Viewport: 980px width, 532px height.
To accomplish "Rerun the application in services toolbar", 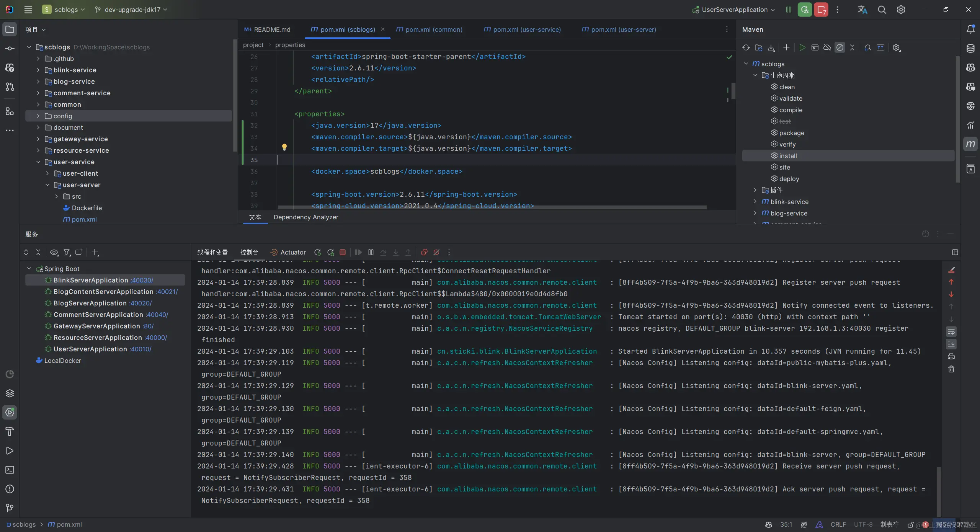I will (x=317, y=253).
